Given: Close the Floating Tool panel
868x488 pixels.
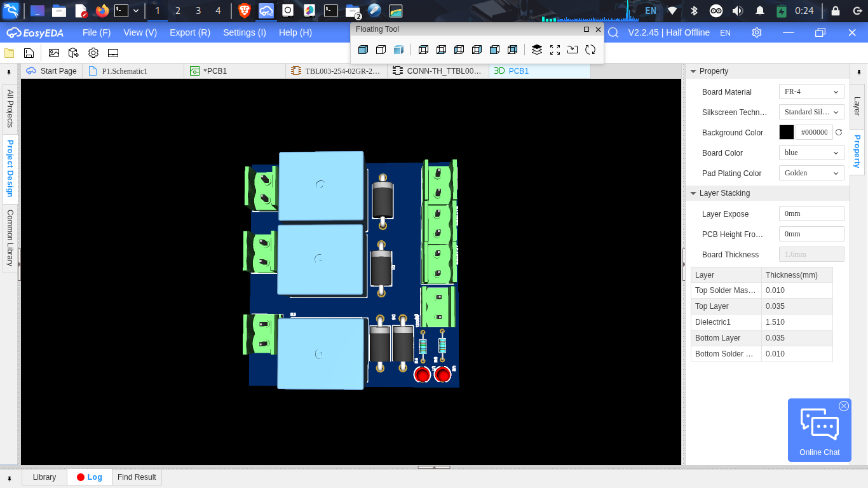Looking at the screenshot, I should [x=598, y=29].
